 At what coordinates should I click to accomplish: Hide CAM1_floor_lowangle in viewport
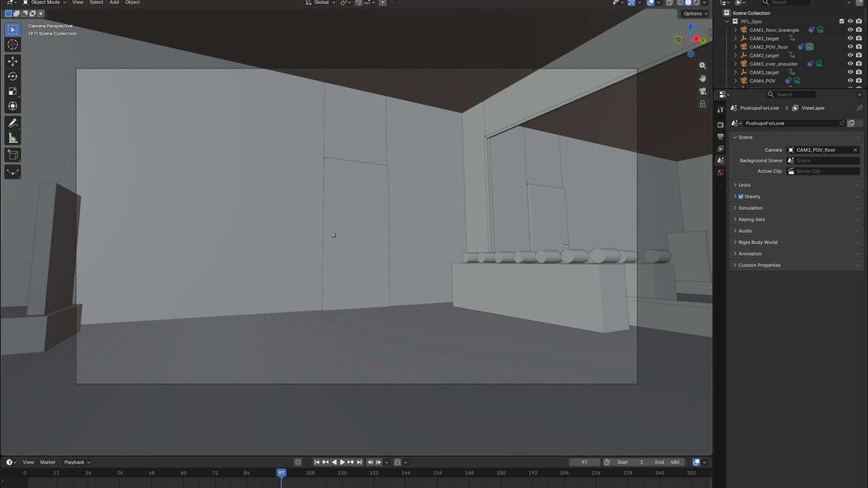(850, 30)
